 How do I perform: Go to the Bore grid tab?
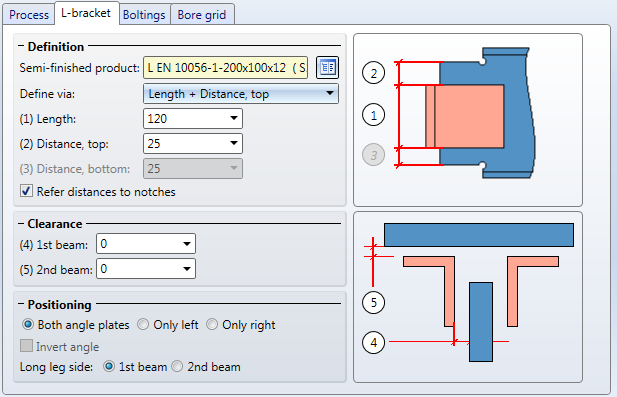click(202, 15)
